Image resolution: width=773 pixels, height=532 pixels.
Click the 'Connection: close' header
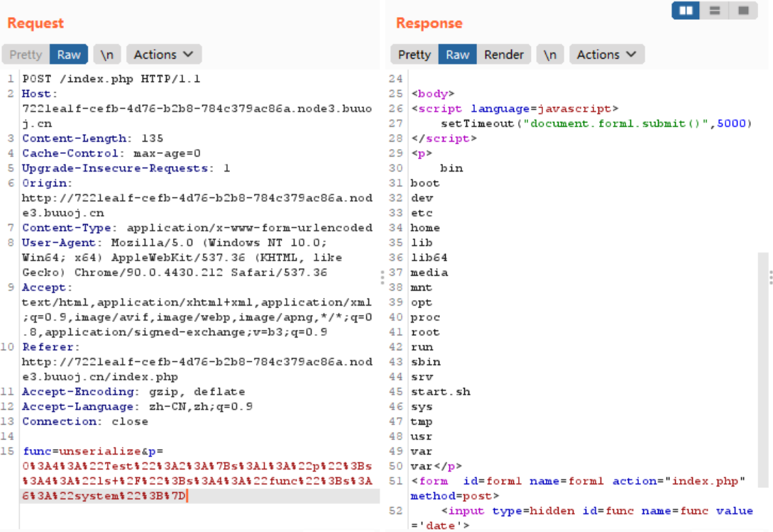pyautogui.click(x=85, y=421)
